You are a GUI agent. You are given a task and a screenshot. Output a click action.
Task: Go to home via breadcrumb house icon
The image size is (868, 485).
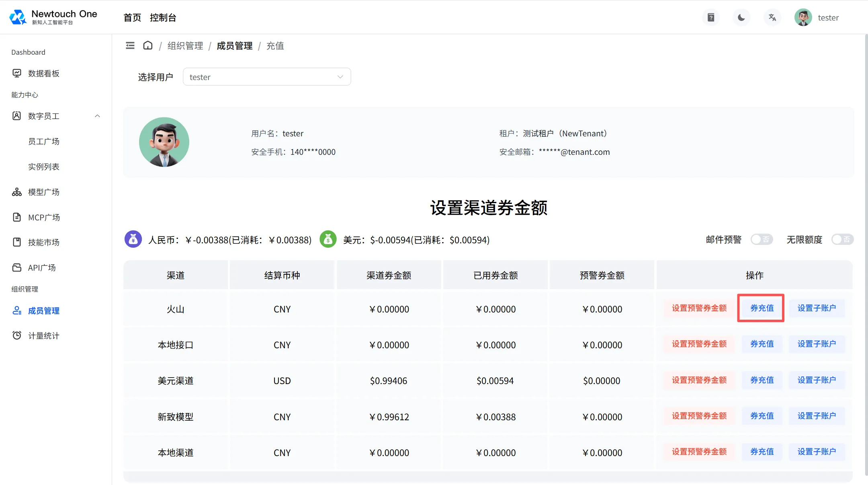[x=148, y=45]
